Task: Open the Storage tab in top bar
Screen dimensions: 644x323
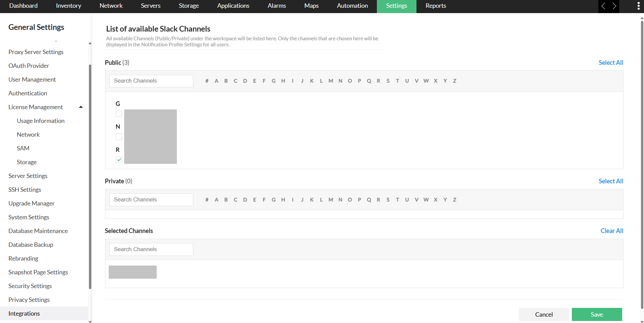Action: click(189, 6)
